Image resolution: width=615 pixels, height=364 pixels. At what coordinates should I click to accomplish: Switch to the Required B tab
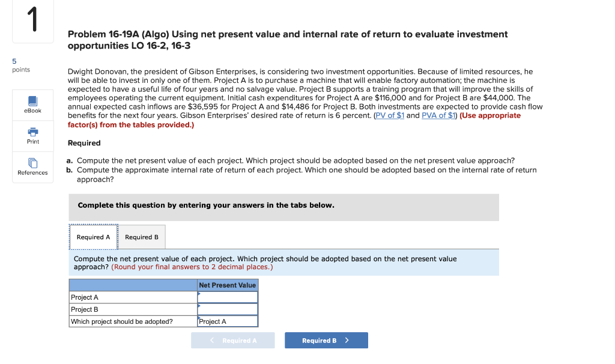[x=142, y=237]
